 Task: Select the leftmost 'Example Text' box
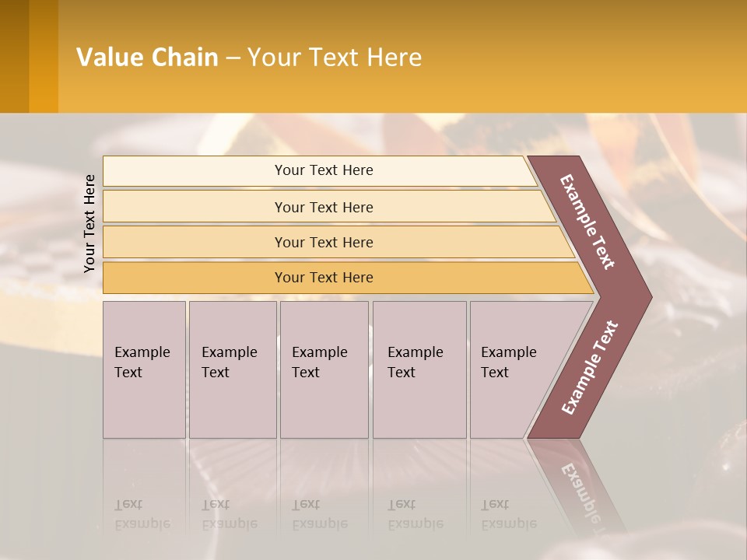pos(144,369)
